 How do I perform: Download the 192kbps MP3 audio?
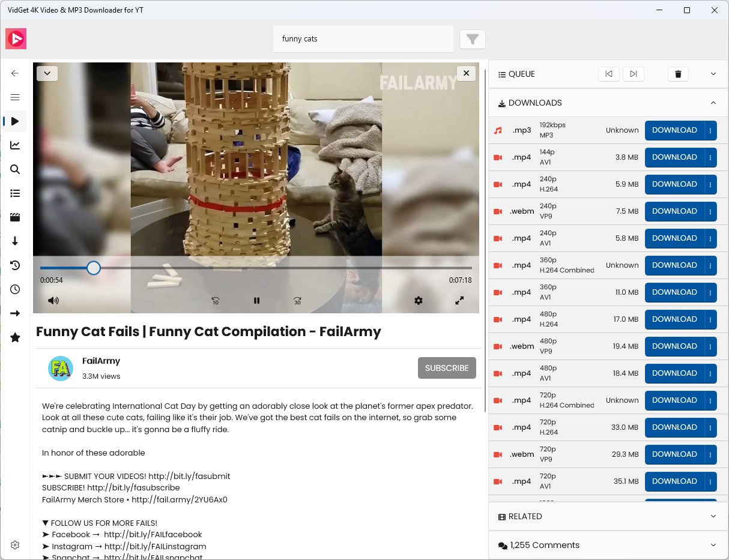click(674, 130)
